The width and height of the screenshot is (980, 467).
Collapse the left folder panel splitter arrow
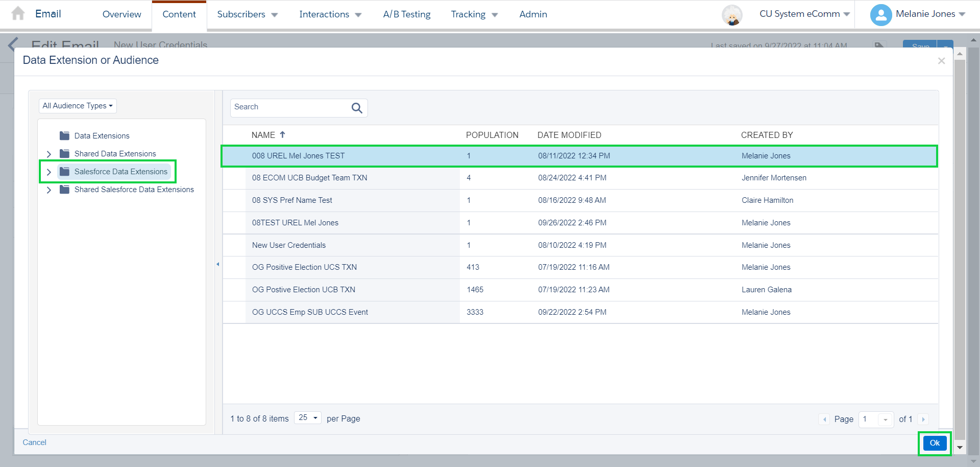pos(218,264)
